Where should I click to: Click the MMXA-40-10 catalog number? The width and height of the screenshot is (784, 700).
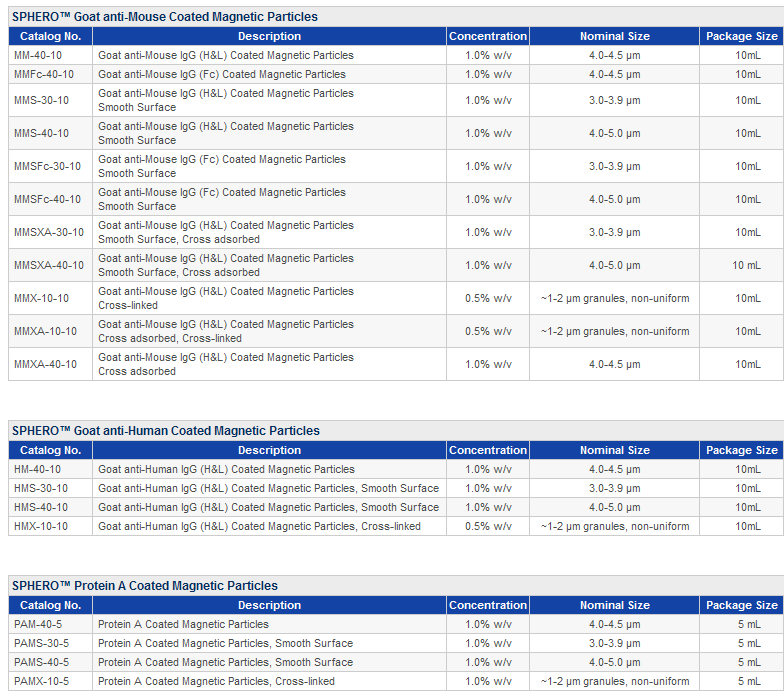(46, 364)
